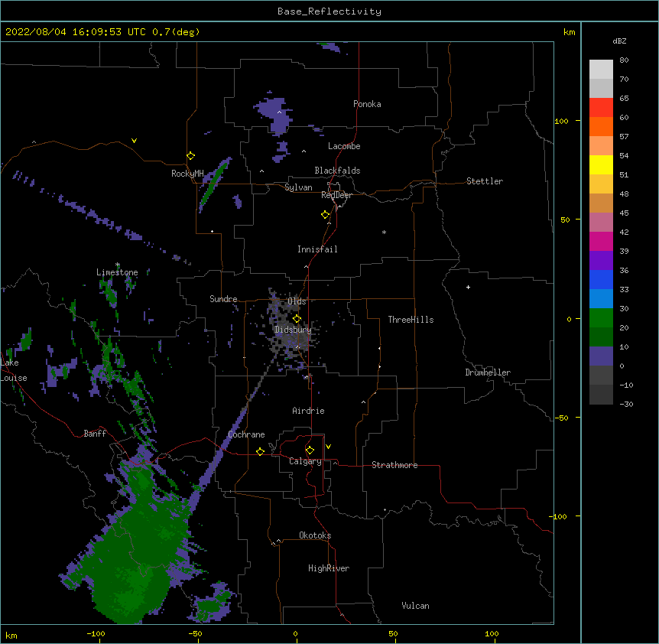Select the lightest gray 70-80 dBZ swatch
The height and width of the screenshot is (644, 659).
click(601, 70)
